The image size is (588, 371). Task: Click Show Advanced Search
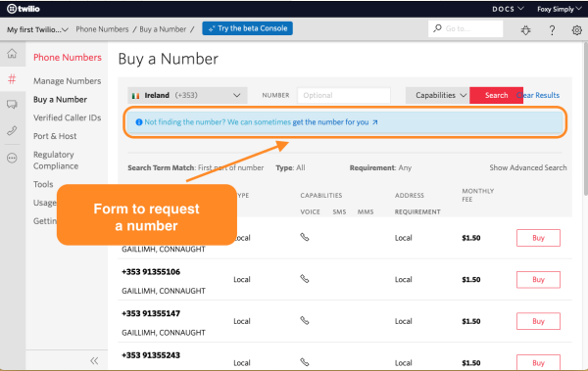click(528, 167)
